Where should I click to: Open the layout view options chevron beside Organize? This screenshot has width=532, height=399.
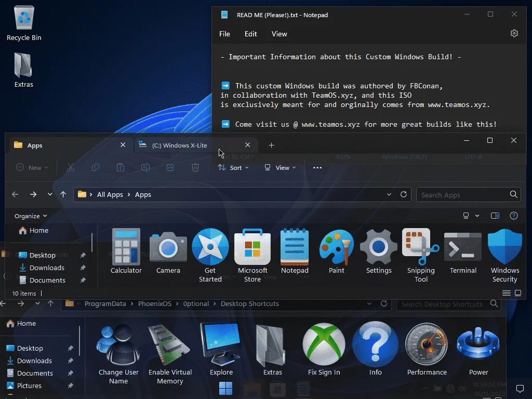point(477,216)
